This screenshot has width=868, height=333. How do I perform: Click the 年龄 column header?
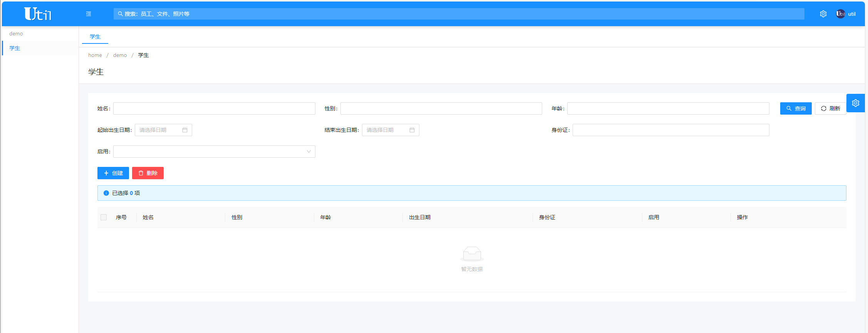(x=325, y=217)
